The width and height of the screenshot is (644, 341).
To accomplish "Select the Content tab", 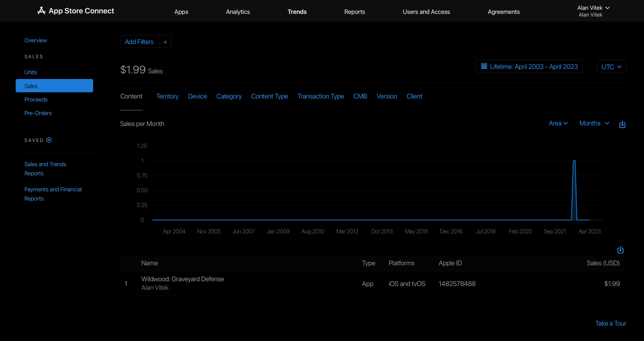I will 131,96.
